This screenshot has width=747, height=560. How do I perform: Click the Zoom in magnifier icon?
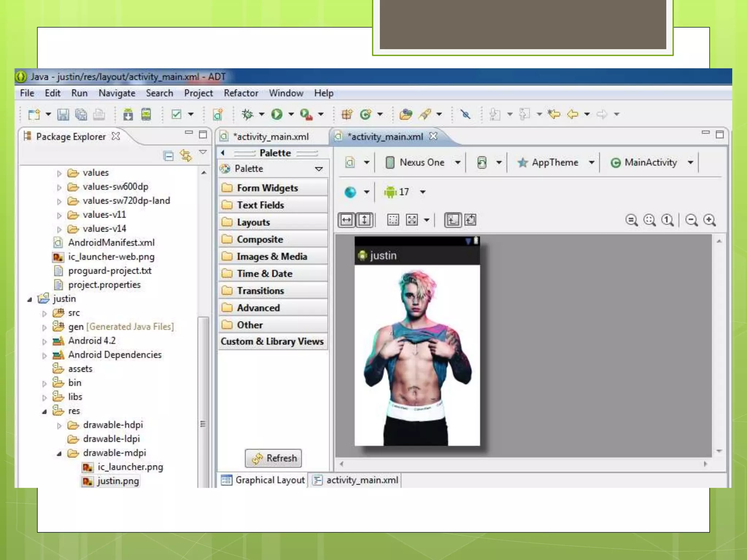[709, 220]
